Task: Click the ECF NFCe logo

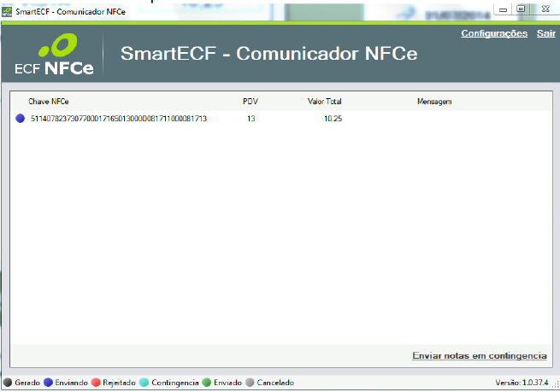Action: coord(54,54)
